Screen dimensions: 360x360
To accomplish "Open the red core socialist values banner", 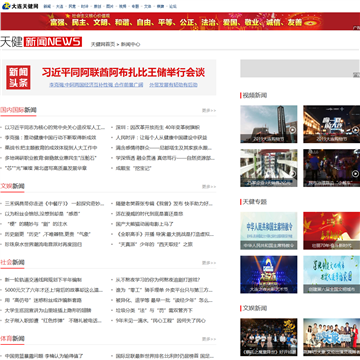I will point(180,21).
